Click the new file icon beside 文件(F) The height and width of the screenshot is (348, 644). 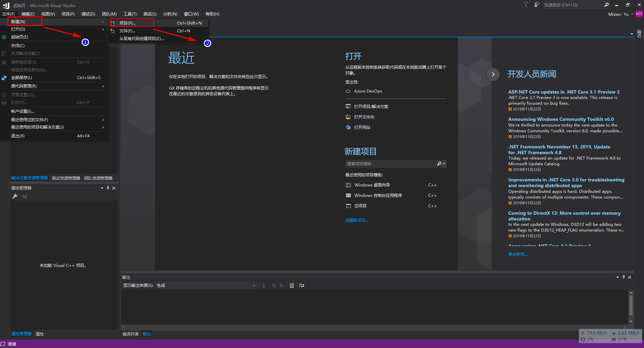point(113,31)
